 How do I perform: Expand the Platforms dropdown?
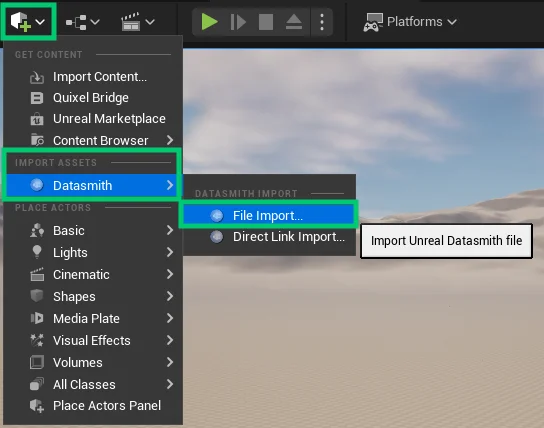410,22
